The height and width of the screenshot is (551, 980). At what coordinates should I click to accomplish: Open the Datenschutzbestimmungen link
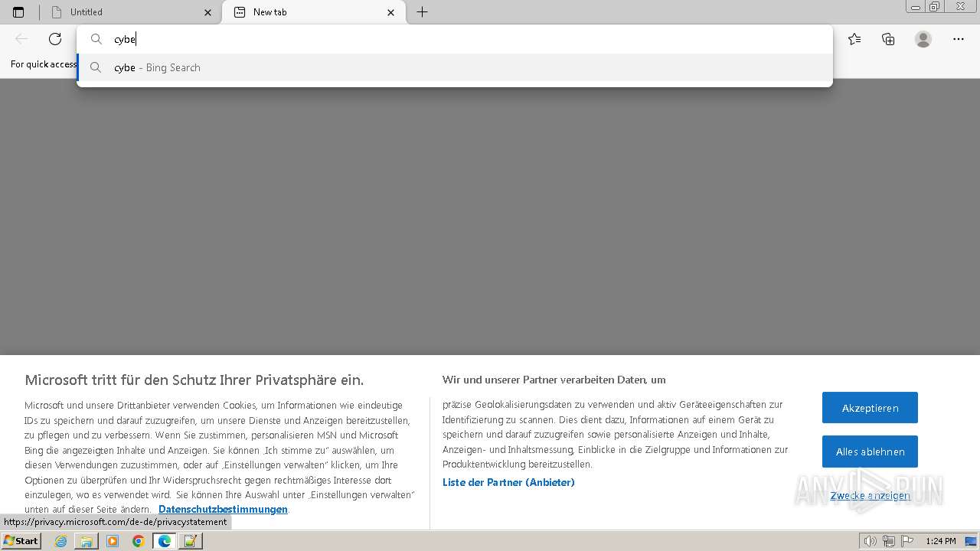point(223,509)
